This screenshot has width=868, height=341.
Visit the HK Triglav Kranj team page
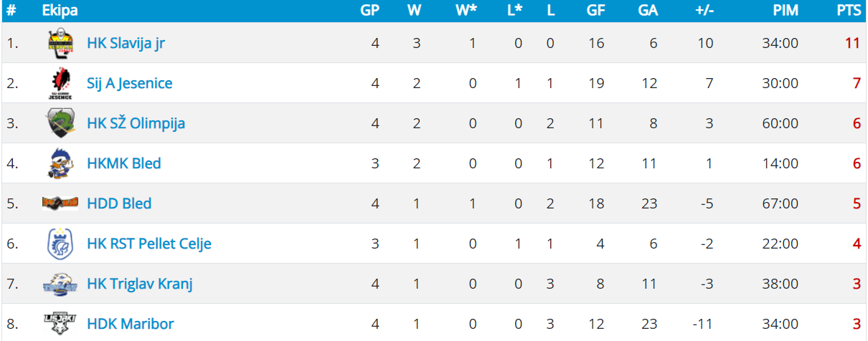140,284
